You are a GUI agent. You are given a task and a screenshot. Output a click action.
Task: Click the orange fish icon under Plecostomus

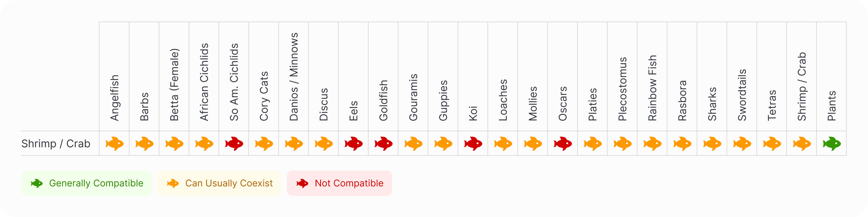point(622,143)
